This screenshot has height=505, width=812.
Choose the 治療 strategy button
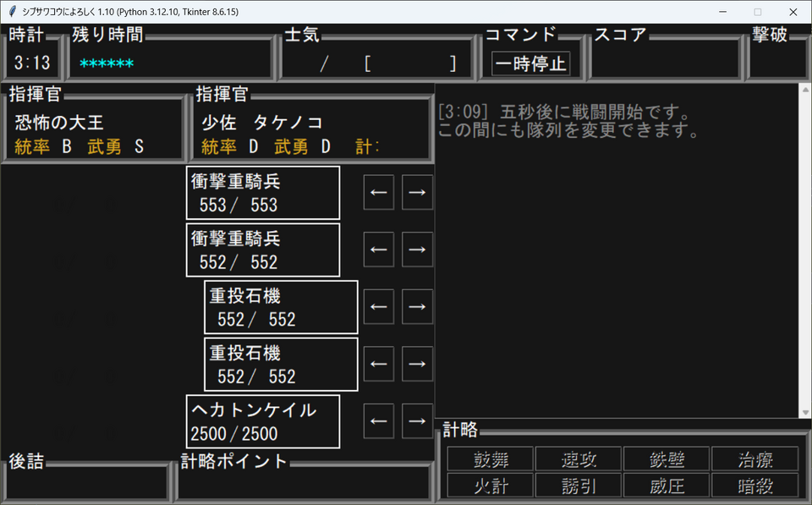[754, 459]
